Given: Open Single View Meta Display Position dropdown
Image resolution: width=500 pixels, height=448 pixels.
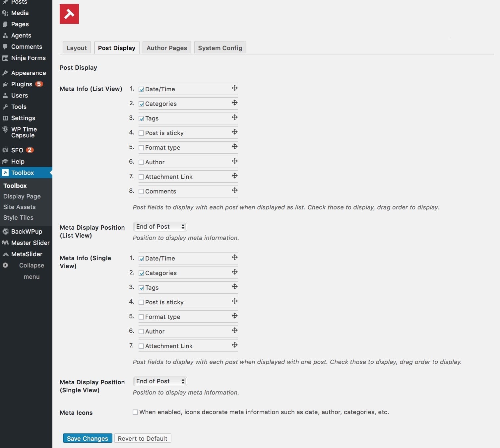Looking at the screenshot, I should coord(160,381).
